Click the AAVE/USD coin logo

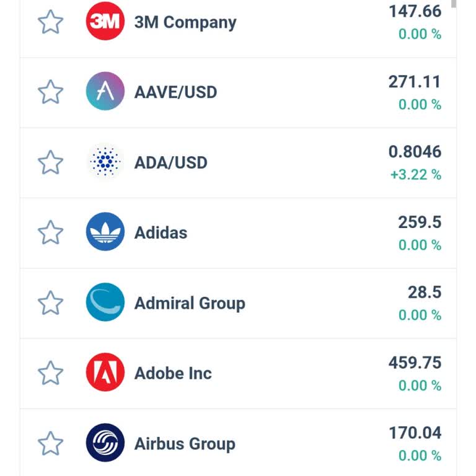[105, 92]
